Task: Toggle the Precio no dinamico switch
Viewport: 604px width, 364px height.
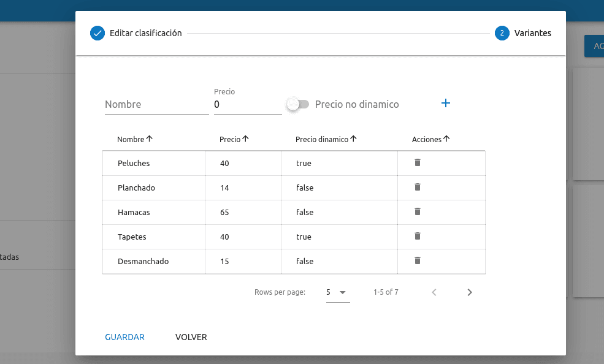Action: point(298,104)
